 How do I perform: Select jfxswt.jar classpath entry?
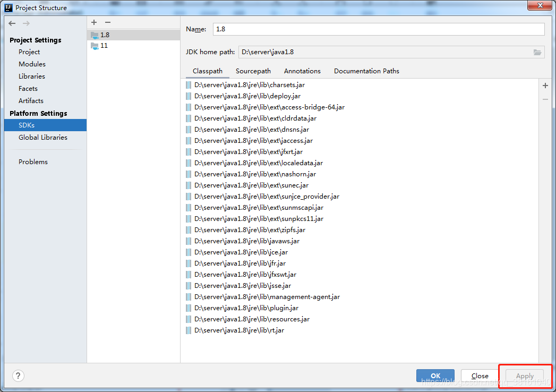(x=241, y=275)
